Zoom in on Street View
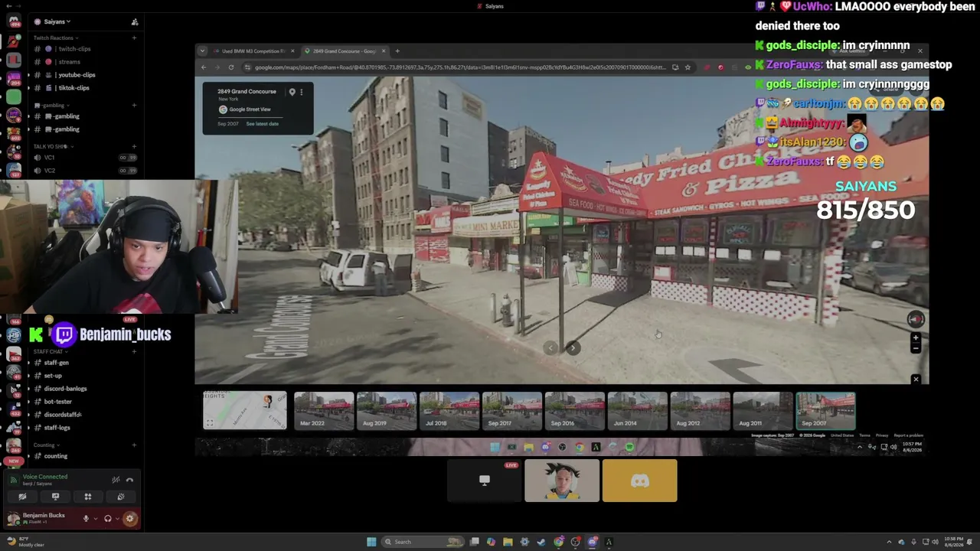Viewport: 980px width, 551px height. pyautogui.click(x=916, y=337)
